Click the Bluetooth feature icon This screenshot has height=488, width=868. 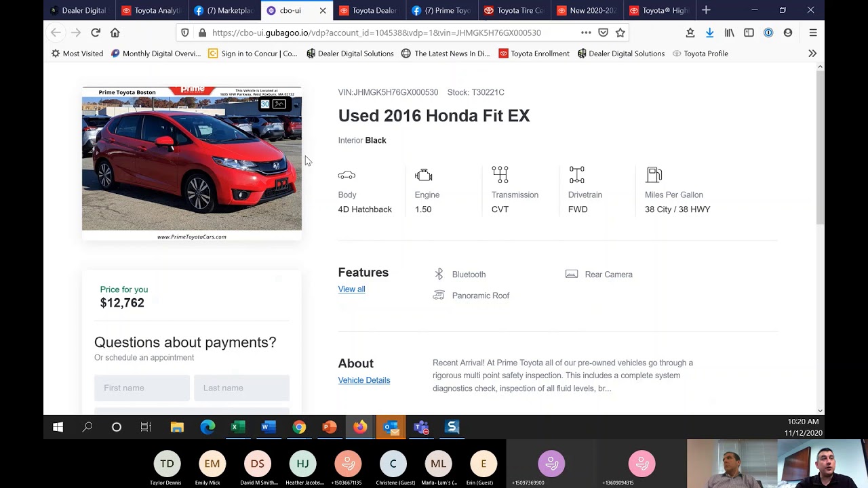[439, 274]
